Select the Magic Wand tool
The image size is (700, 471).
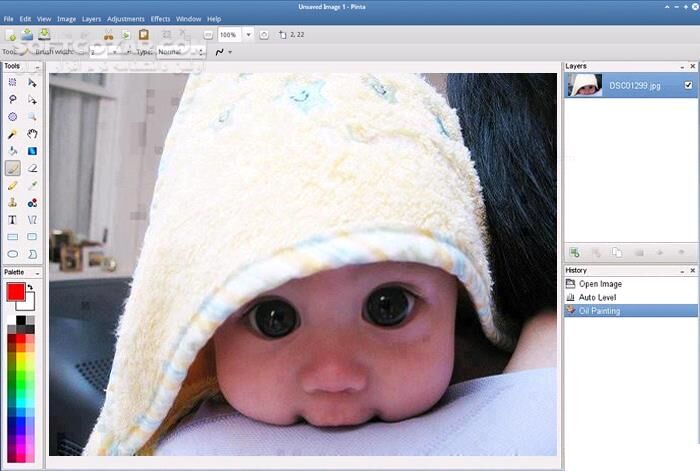(13, 134)
